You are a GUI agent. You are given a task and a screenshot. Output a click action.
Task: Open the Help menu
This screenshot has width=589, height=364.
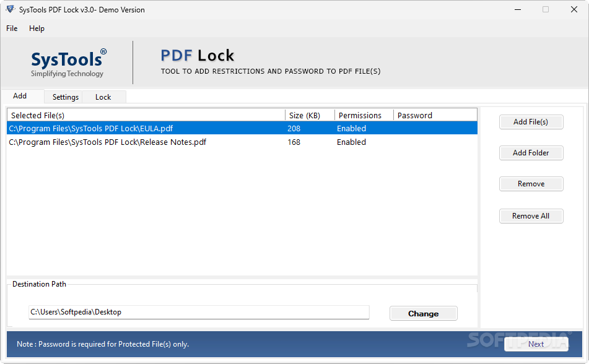click(x=37, y=28)
